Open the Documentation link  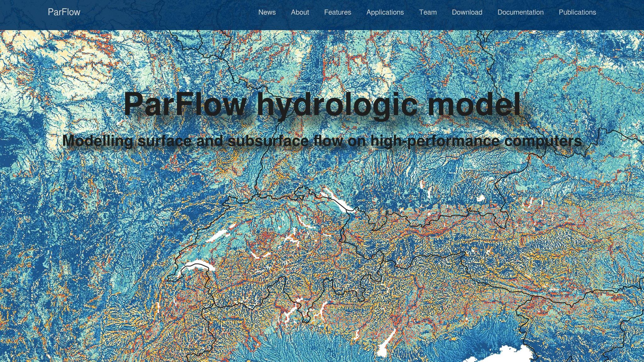(521, 12)
